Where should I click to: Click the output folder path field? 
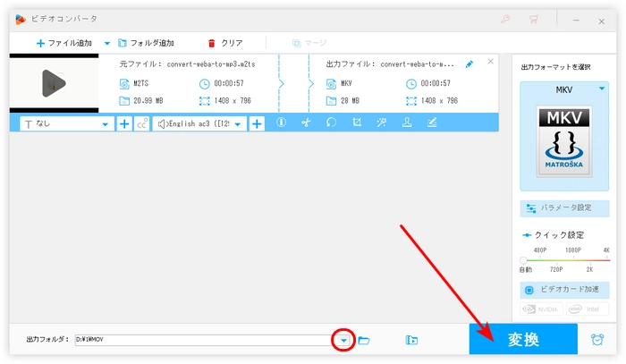(204, 340)
